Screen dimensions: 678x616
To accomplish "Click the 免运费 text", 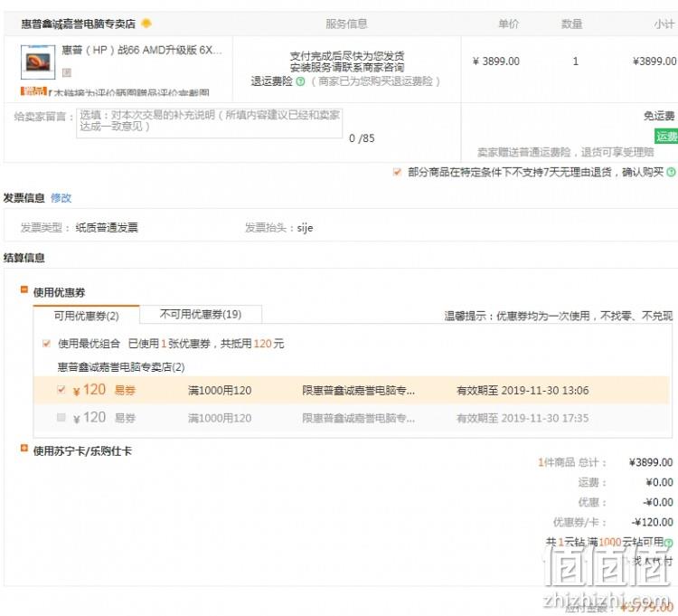I will click(659, 116).
